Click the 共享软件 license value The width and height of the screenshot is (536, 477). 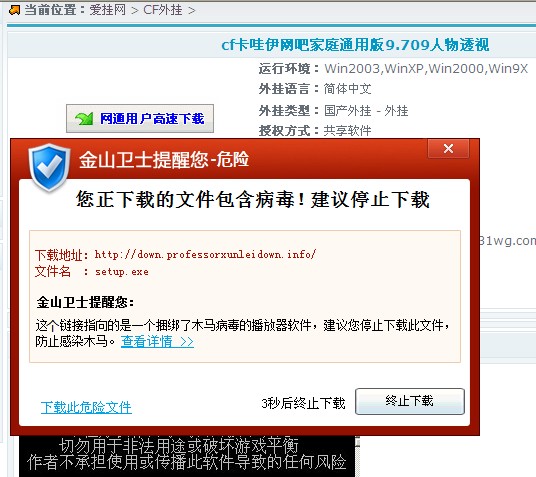tap(347, 131)
